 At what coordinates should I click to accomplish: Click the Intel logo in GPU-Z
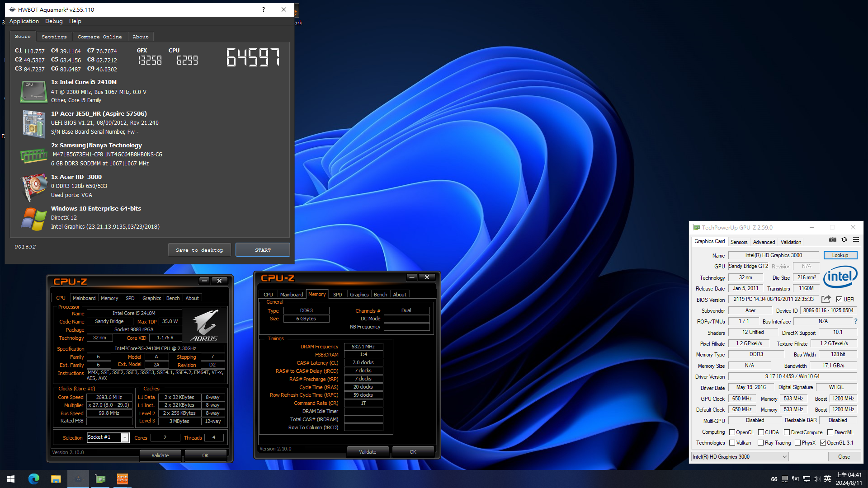(x=840, y=277)
